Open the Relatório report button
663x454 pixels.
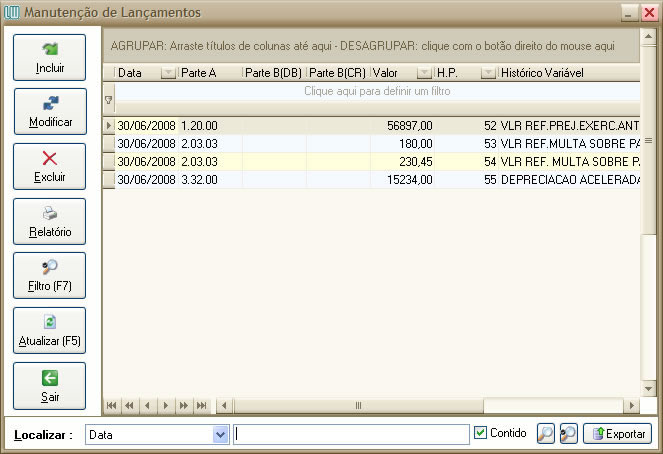point(49,222)
